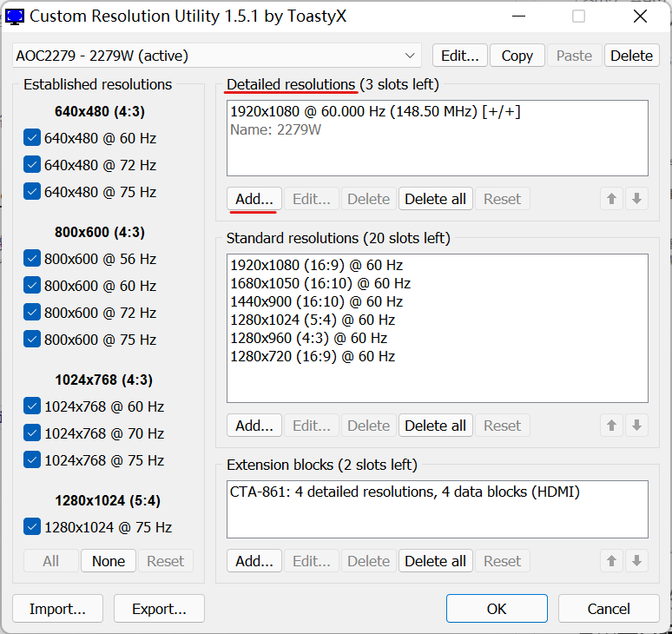Click the move-up arrow for Extension blocks
Viewport: 672px width, 634px height.
612,561
